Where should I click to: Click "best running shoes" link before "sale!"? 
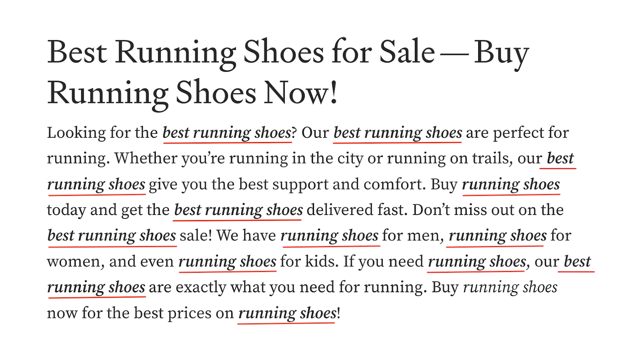coord(112,236)
